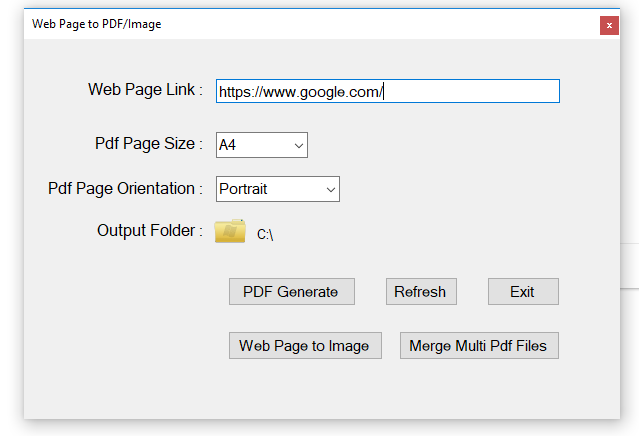The width and height of the screenshot is (639, 436).
Task: Open the Output Folder browse icon
Action: pyautogui.click(x=230, y=231)
